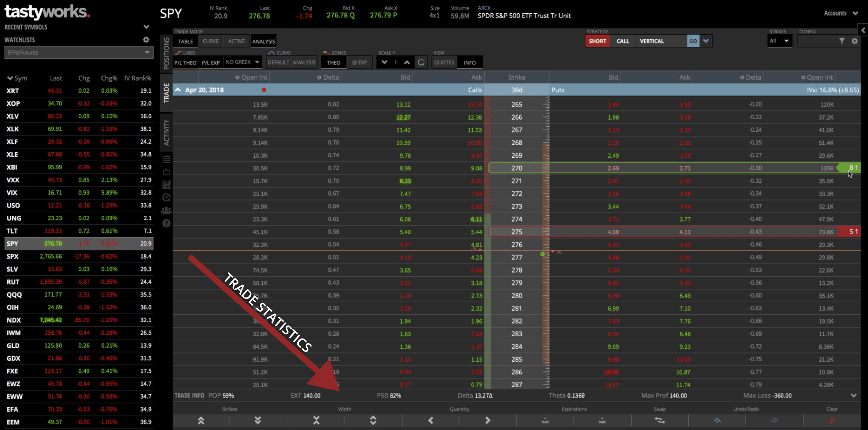The image size is (868, 430).
Task: Swap the trade legs
Action: 660,420
